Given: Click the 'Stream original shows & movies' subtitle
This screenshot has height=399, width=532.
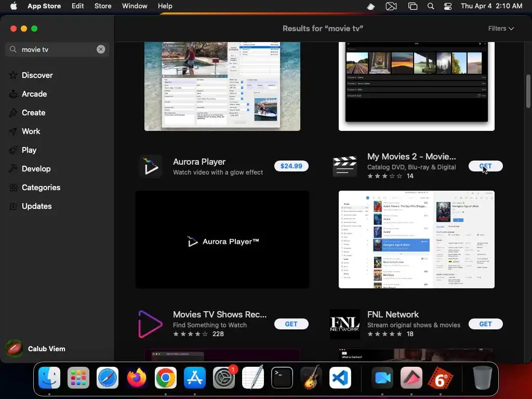Looking at the screenshot, I should coord(414,325).
